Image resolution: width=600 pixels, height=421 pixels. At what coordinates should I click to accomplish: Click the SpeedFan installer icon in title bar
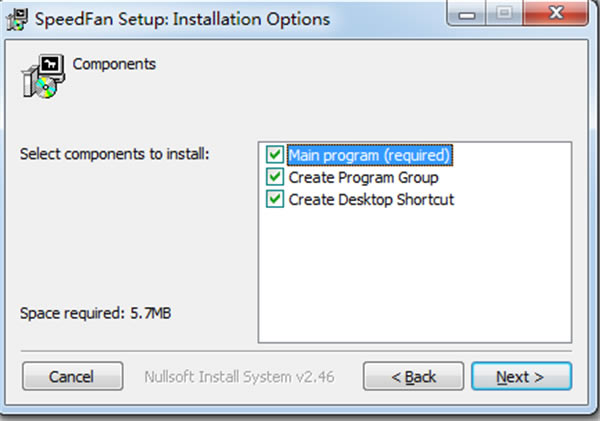pyautogui.click(x=17, y=19)
